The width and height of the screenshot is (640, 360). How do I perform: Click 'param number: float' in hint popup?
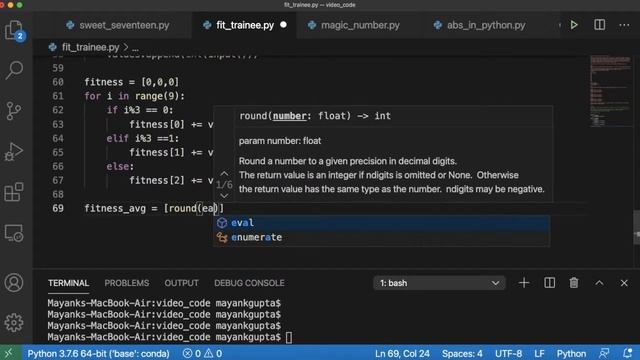pos(280,141)
